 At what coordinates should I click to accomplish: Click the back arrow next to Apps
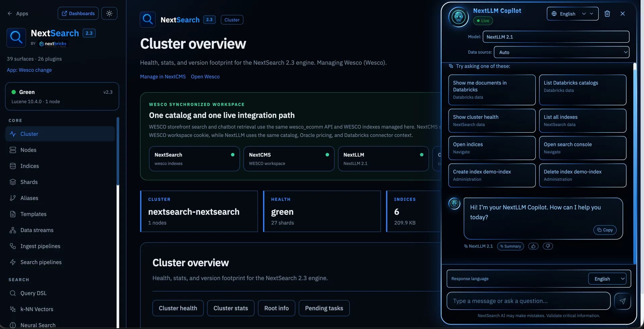[9, 13]
